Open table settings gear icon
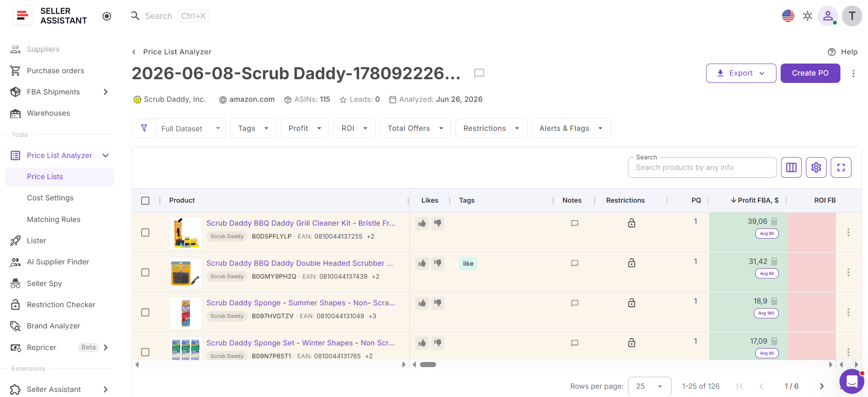 click(816, 168)
